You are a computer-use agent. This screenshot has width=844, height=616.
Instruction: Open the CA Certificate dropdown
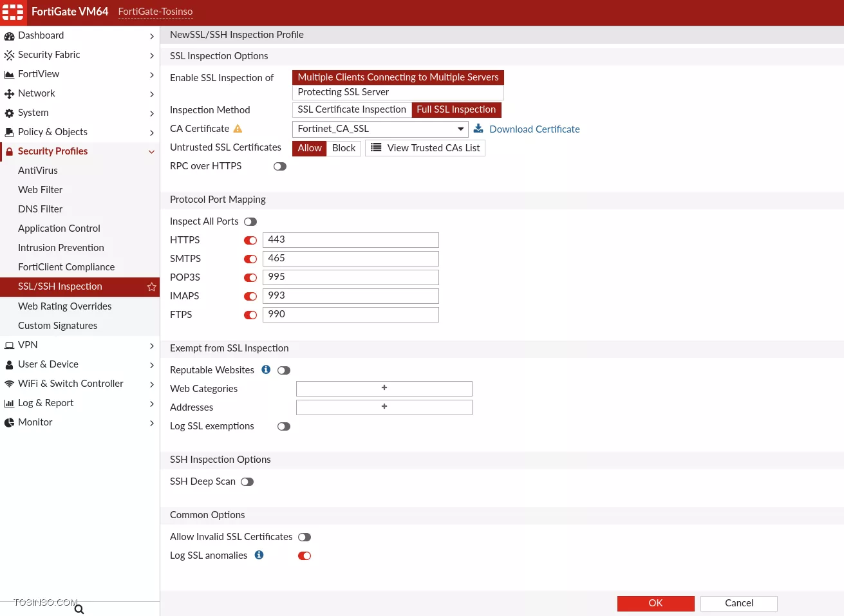click(380, 129)
